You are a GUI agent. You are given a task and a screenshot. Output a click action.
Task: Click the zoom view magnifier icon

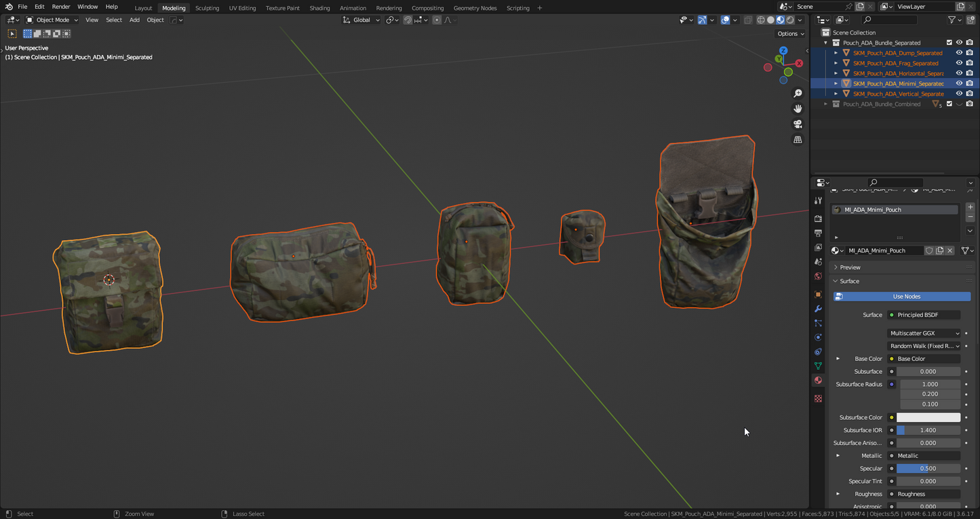coord(798,94)
